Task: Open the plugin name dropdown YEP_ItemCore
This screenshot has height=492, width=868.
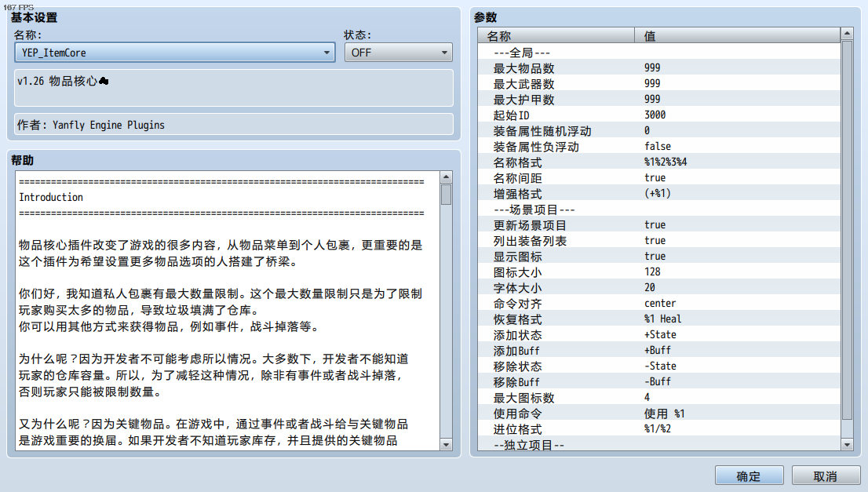Action: 174,53
